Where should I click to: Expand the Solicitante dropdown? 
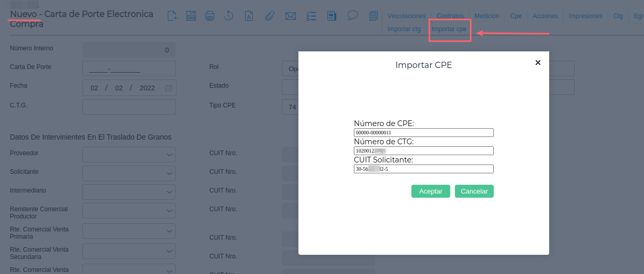coord(169,173)
